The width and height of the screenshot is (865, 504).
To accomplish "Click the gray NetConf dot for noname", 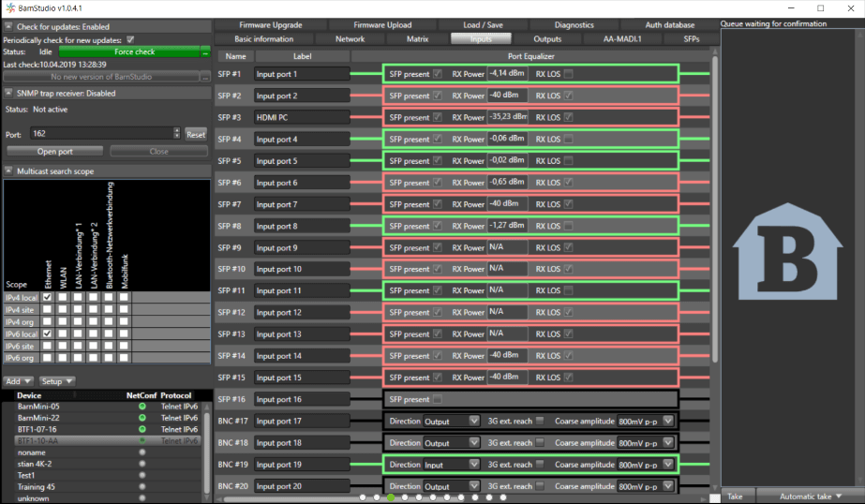I will [142, 452].
